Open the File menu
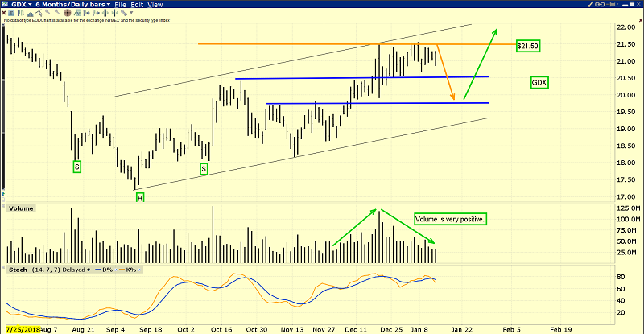Viewport: 644px width, 334px height. (120, 5)
